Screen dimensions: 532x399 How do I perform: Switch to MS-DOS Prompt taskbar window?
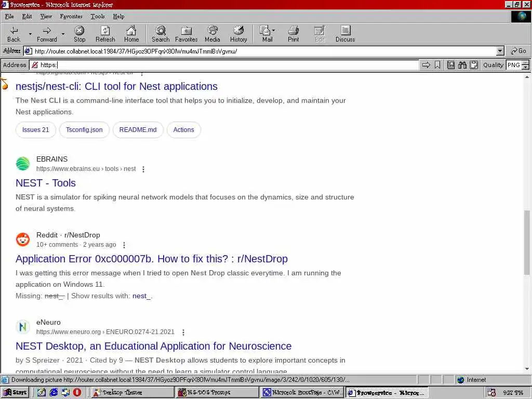point(217,392)
